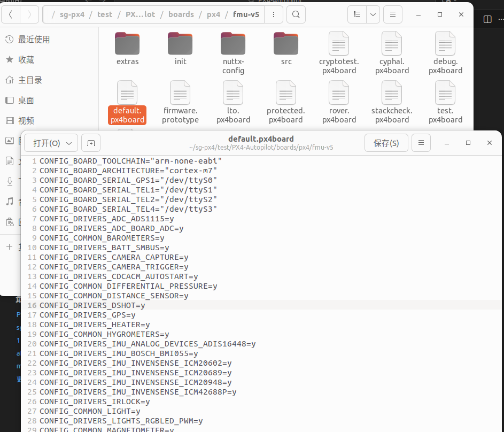
Task: Maximize the text editor window
Action: [468, 143]
